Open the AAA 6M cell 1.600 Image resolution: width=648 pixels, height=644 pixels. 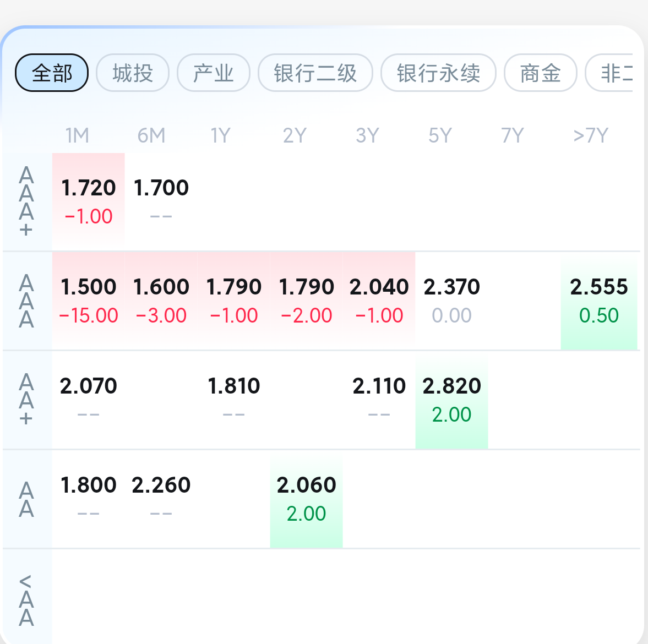161,301
